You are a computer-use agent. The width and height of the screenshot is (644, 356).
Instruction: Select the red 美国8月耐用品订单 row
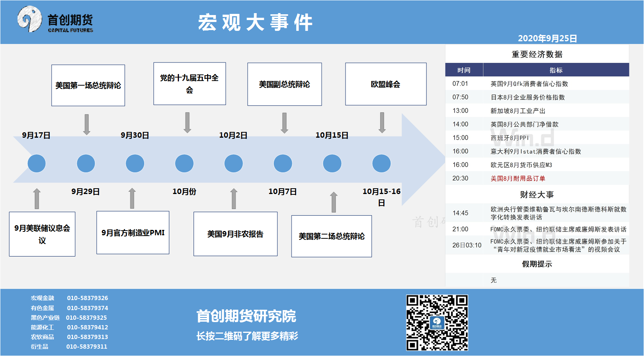[x=537, y=178]
